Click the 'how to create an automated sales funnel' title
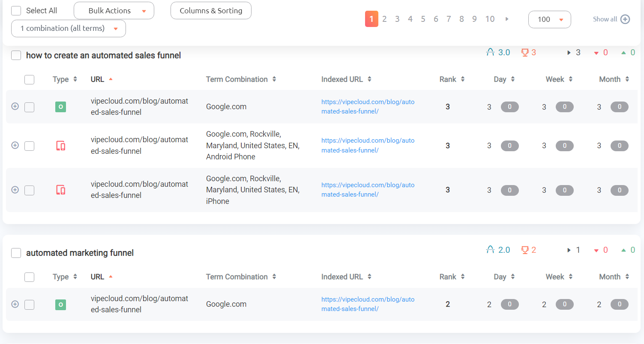The width and height of the screenshot is (644, 344). (x=104, y=55)
